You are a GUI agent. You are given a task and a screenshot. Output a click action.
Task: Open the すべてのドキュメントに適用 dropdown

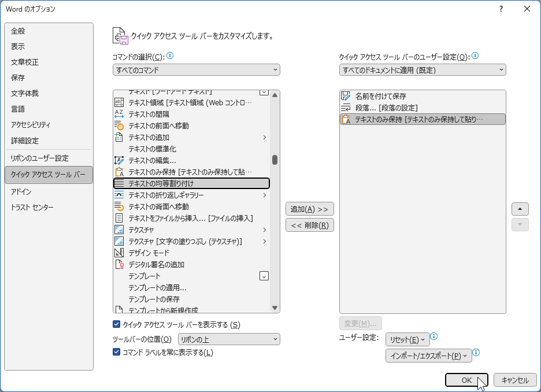click(x=423, y=70)
